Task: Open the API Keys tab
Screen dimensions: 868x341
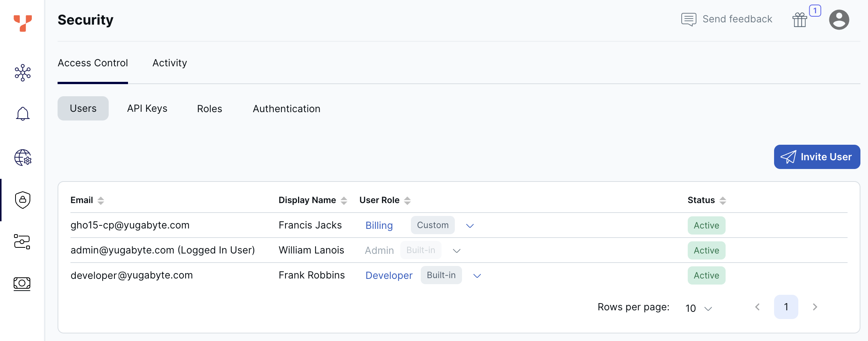Action: pyautogui.click(x=147, y=108)
